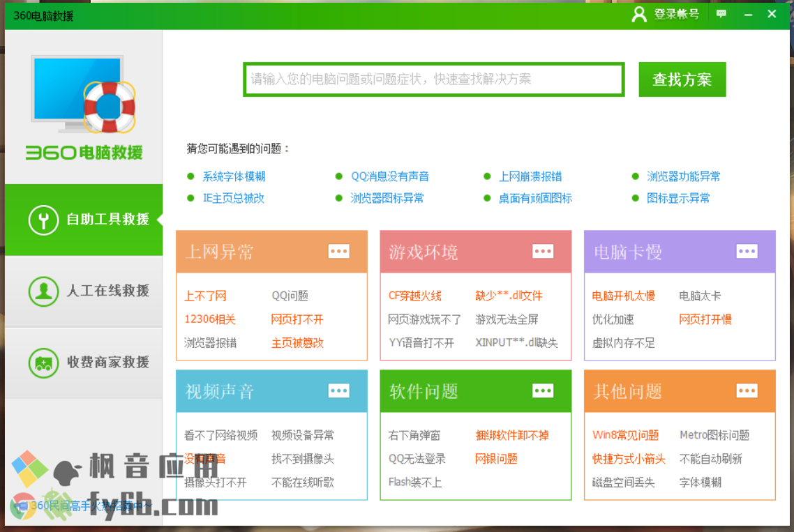Select 12306相关 fix
This screenshot has height=532, width=794.
click(209, 319)
